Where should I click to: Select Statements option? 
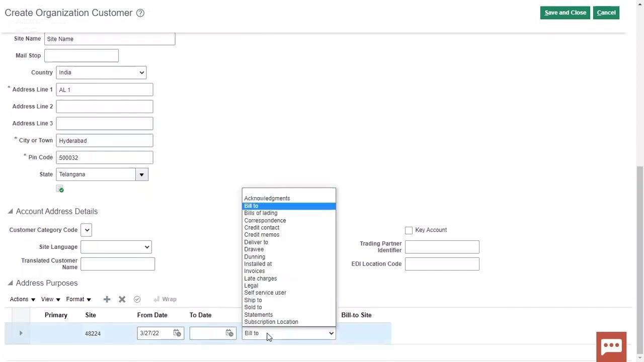pyautogui.click(x=289, y=315)
